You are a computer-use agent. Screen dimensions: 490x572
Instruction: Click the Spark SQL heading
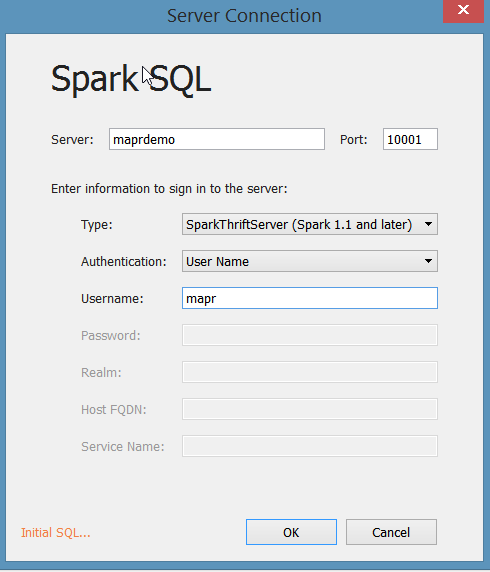point(131,79)
